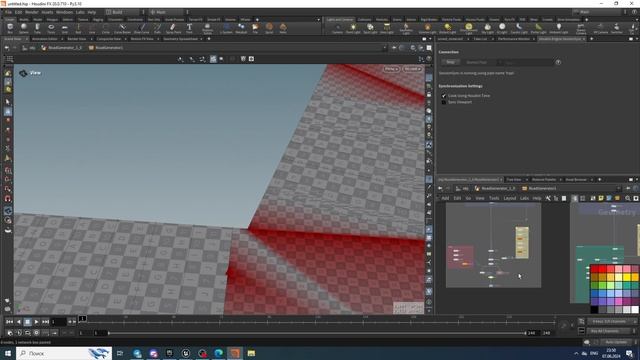Image resolution: width=640 pixels, height=360 pixels.
Task: Click the play forward button
Action: 36,322
